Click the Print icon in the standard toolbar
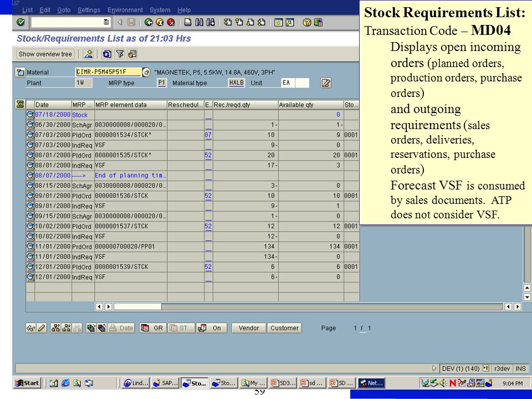 [x=188, y=22]
